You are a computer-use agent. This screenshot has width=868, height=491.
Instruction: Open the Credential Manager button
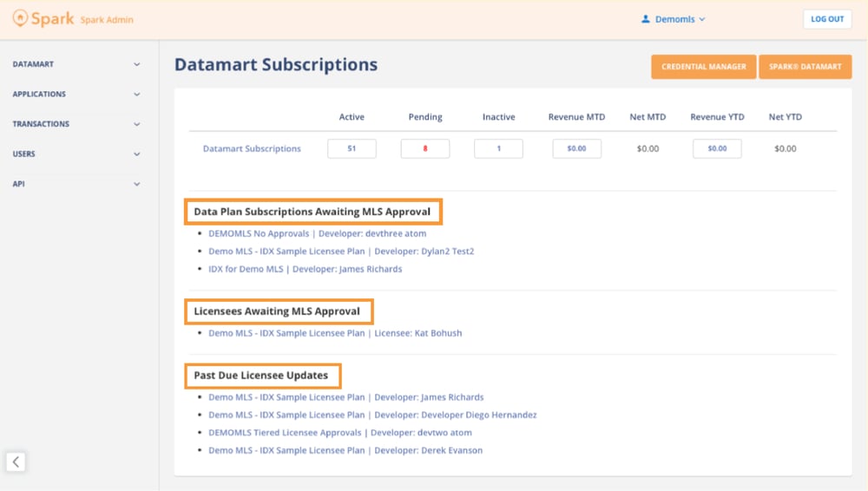[x=703, y=67]
